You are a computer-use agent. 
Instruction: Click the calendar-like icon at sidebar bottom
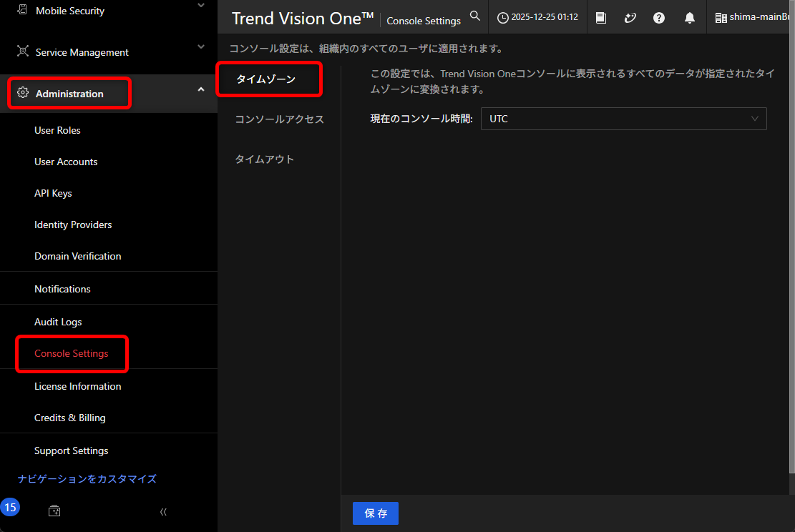coord(54,511)
